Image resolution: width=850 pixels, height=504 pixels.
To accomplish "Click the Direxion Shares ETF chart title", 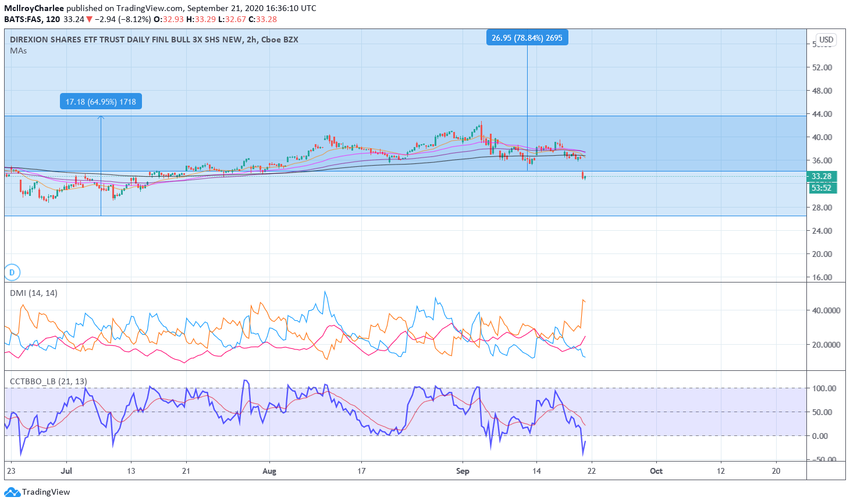I will (154, 40).
